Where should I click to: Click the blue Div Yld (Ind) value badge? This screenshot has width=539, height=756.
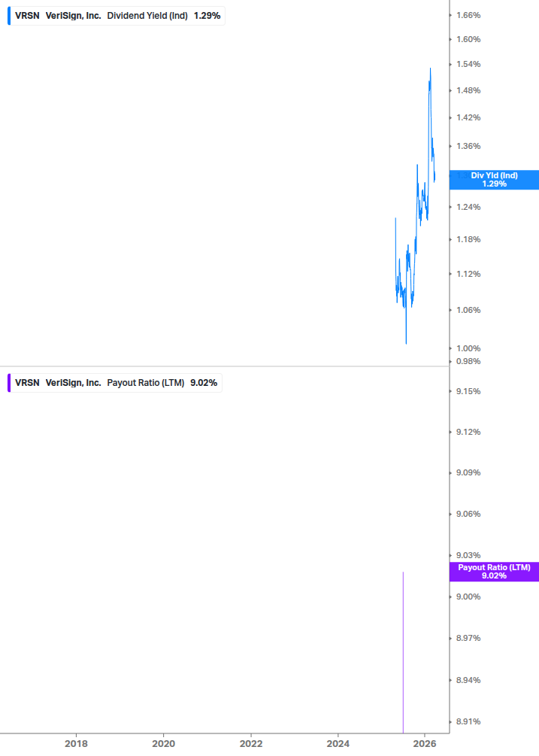[x=494, y=179]
